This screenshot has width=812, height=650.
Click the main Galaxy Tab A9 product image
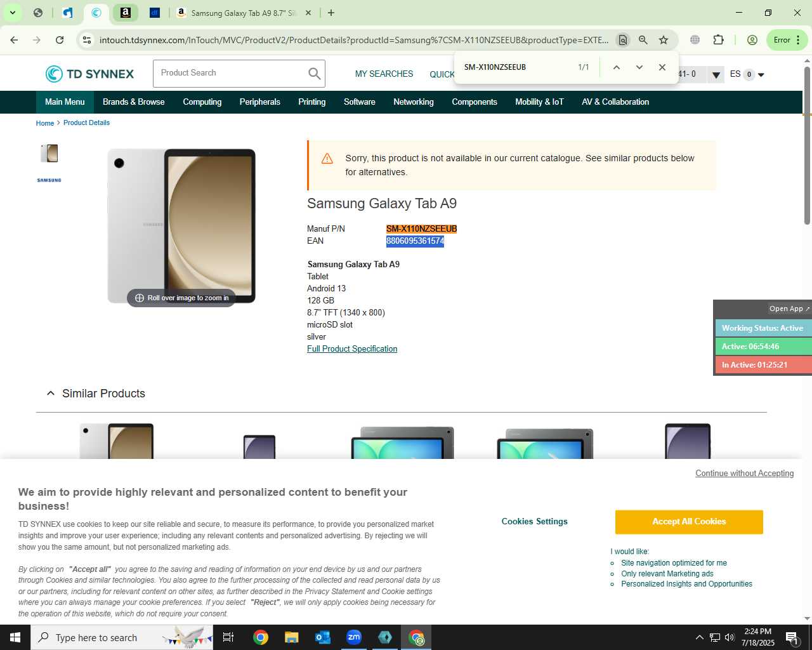coord(181,226)
